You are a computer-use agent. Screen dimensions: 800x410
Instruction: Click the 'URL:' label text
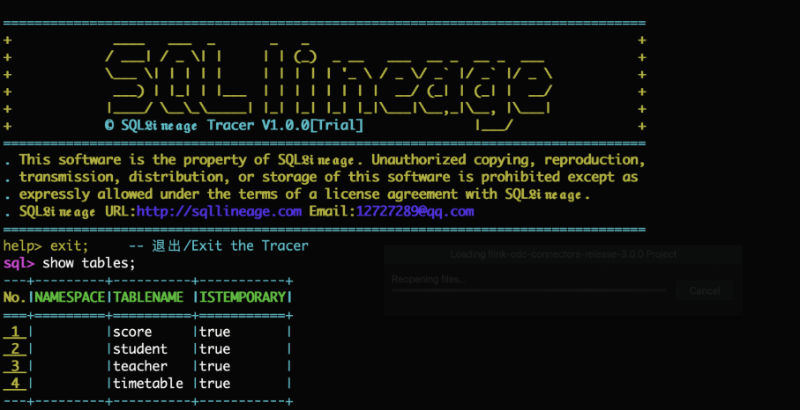[x=120, y=211]
